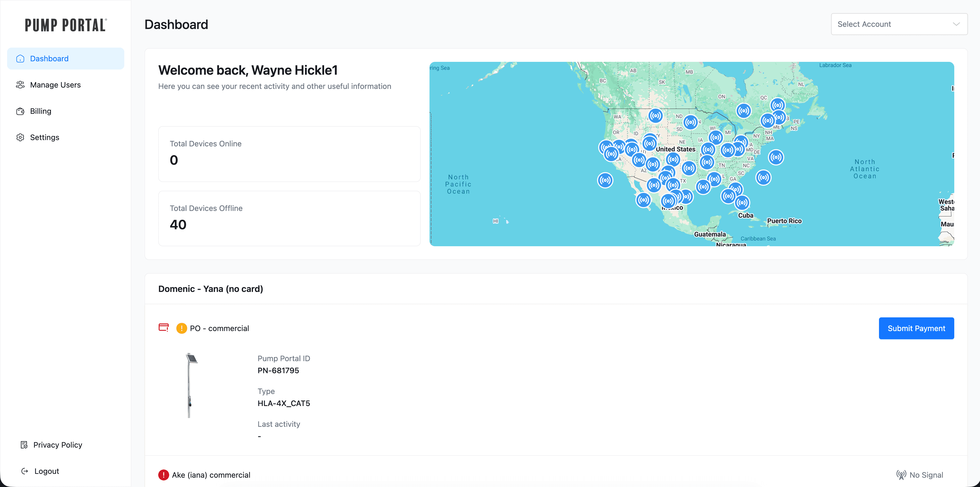Open the Dashboard page in sidebar
The image size is (980, 487).
pyautogui.click(x=65, y=59)
